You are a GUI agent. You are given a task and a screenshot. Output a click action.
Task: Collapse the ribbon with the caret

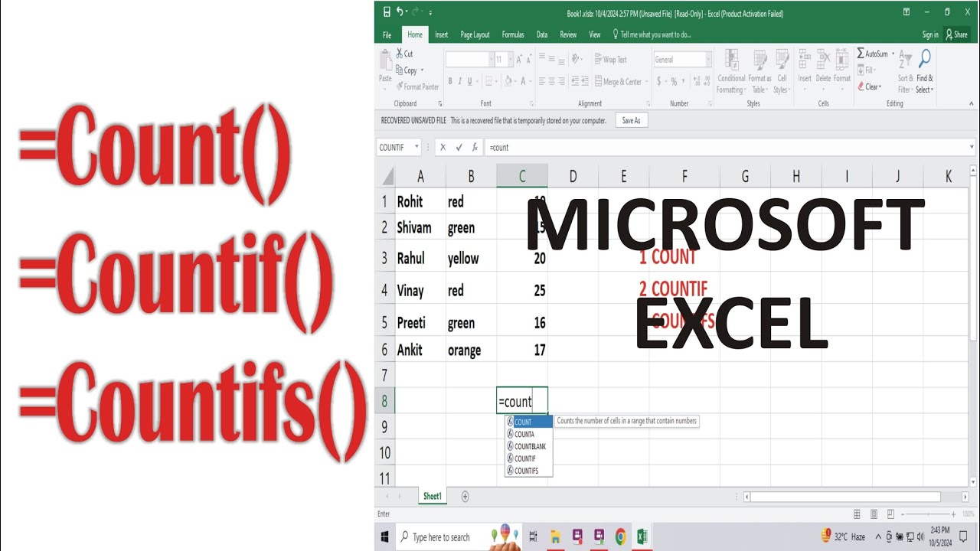tap(970, 103)
